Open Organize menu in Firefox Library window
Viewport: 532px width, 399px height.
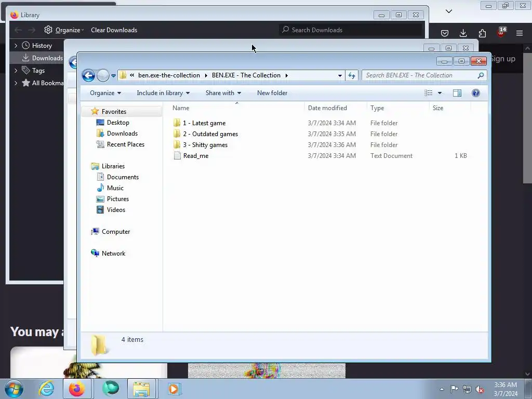[x=64, y=30]
